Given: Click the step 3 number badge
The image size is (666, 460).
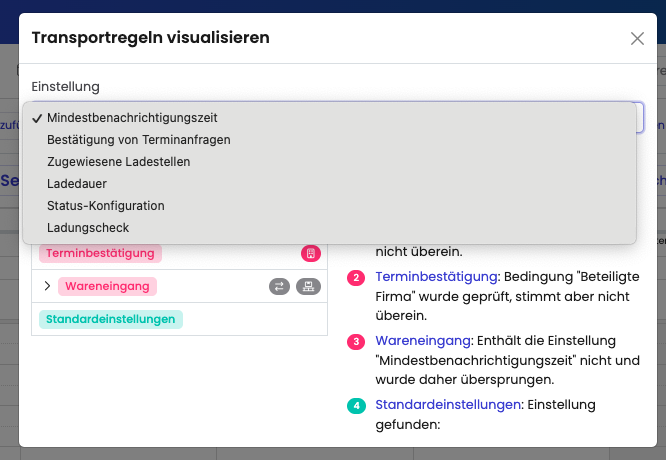Looking at the screenshot, I should 355,341.
